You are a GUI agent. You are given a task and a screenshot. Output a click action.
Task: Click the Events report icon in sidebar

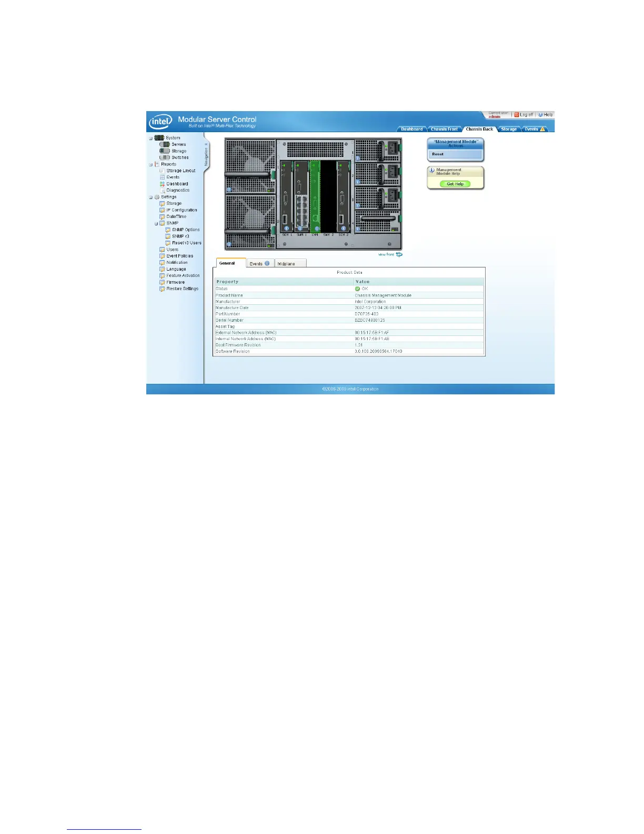(x=162, y=177)
